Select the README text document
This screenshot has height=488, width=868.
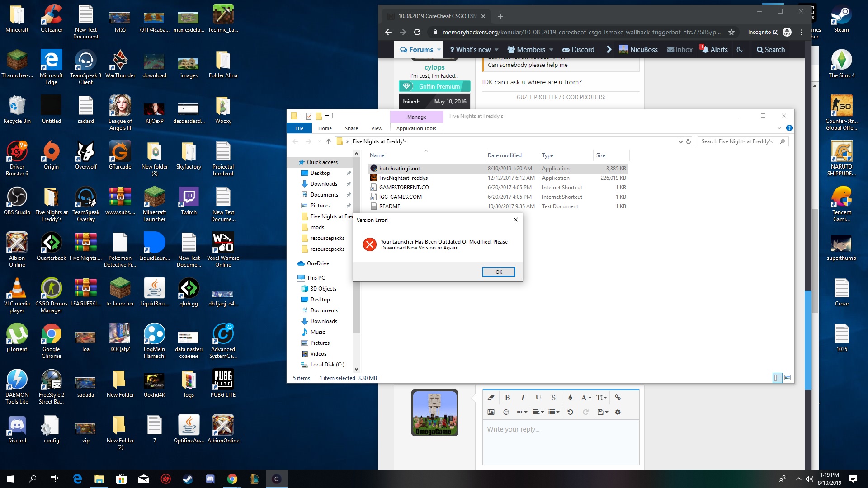coord(498,206)
